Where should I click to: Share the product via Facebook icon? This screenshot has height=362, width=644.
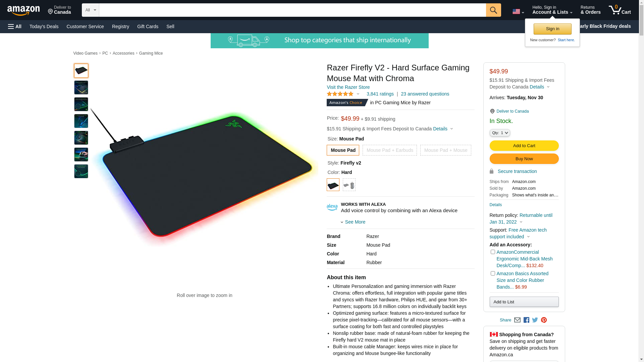[526, 320]
